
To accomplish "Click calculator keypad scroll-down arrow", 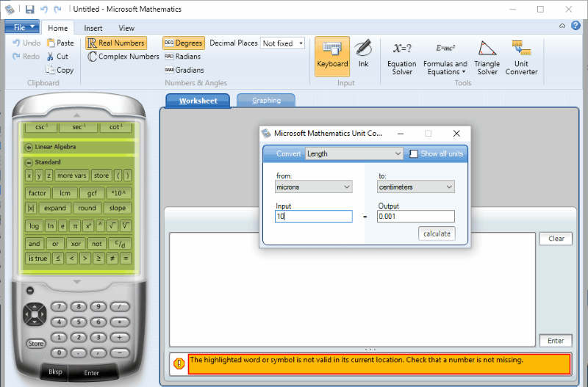I will coord(77,282).
